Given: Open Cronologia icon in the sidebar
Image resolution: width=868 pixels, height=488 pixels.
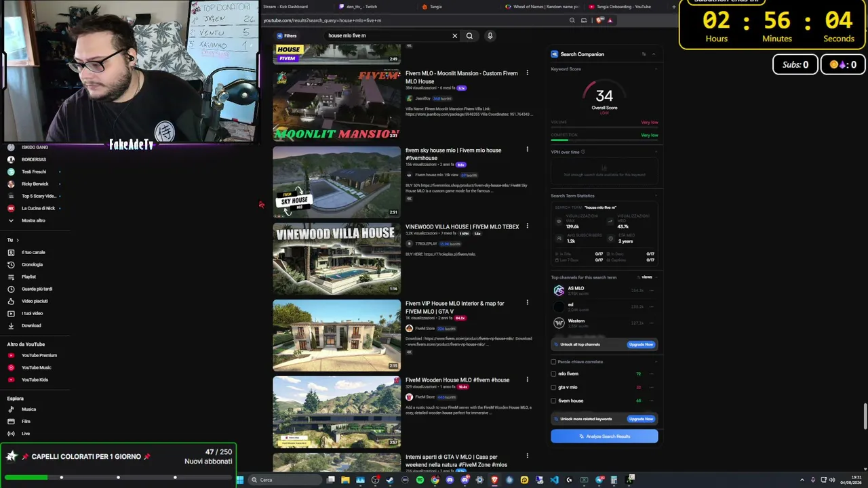Looking at the screenshot, I should point(11,264).
